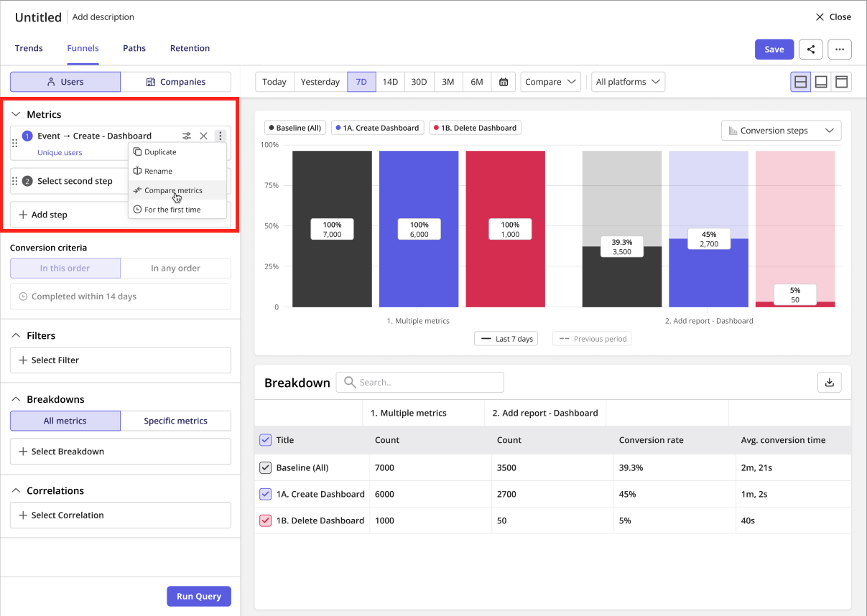This screenshot has width=867, height=616.
Task: Select the 6M date range
Action: (477, 82)
